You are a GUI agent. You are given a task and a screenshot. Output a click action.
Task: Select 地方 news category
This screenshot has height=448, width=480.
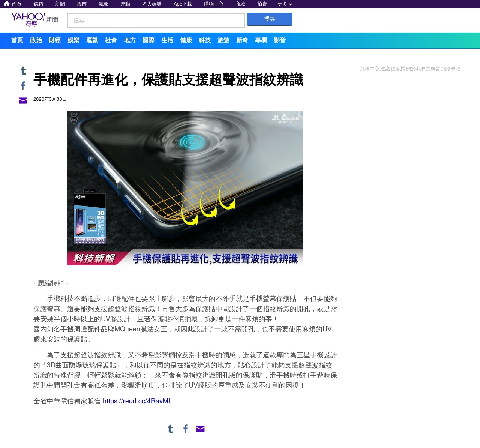(x=130, y=40)
